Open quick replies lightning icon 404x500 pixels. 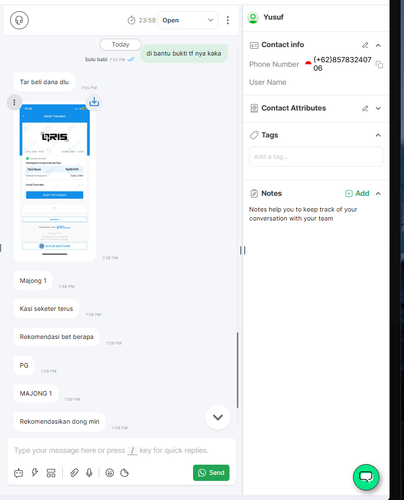35,473
